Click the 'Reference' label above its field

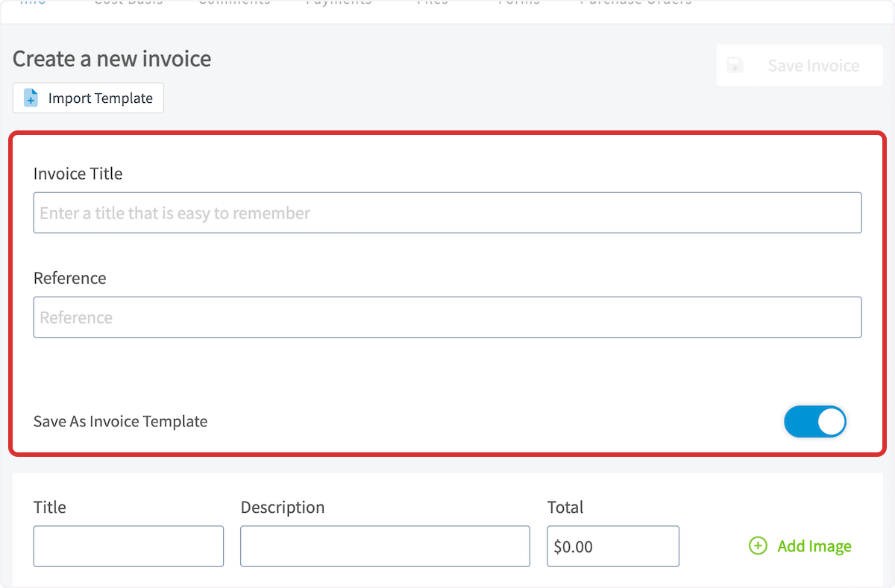[x=70, y=278]
